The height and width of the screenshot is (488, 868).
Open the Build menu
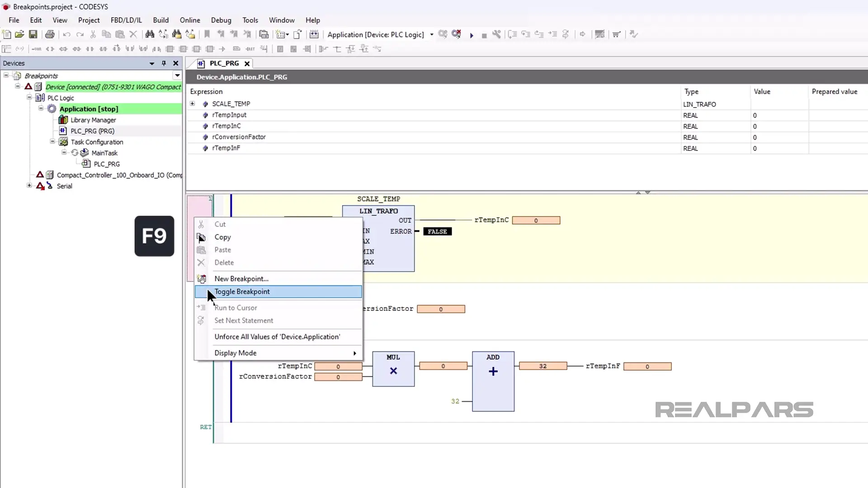coord(160,20)
